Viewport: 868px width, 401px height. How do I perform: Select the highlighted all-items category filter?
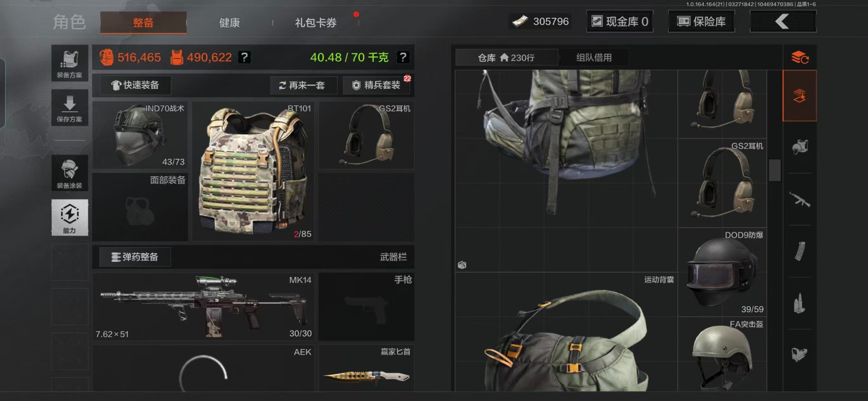point(799,95)
